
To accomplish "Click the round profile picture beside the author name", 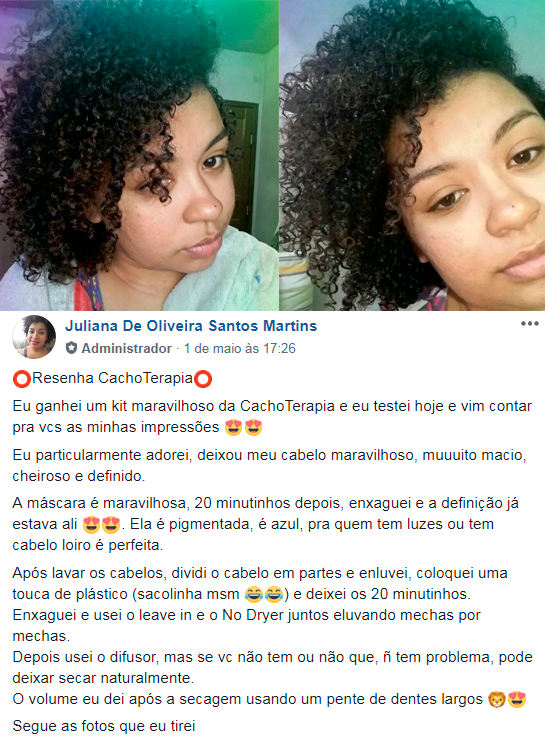I will point(34,337).
